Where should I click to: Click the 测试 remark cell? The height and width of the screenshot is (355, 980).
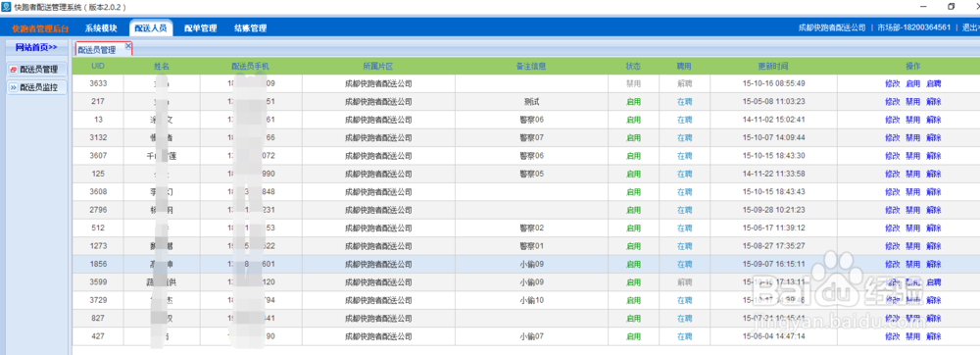531,102
